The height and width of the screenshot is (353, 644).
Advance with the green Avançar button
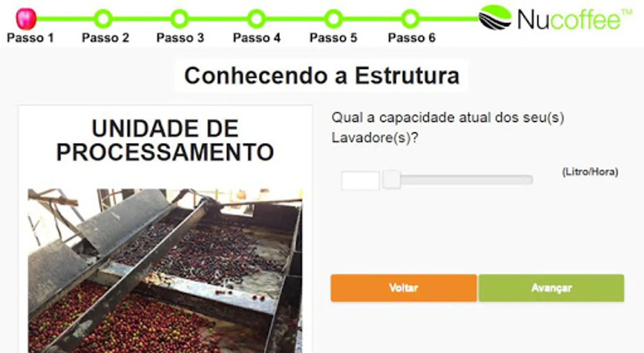pyautogui.click(x=551, y=288)
